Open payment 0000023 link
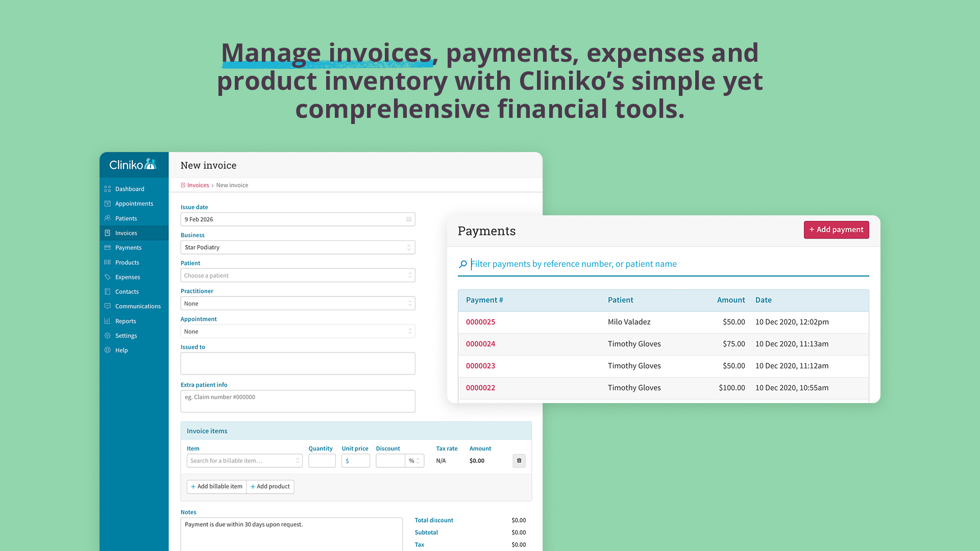 [480, 366]
